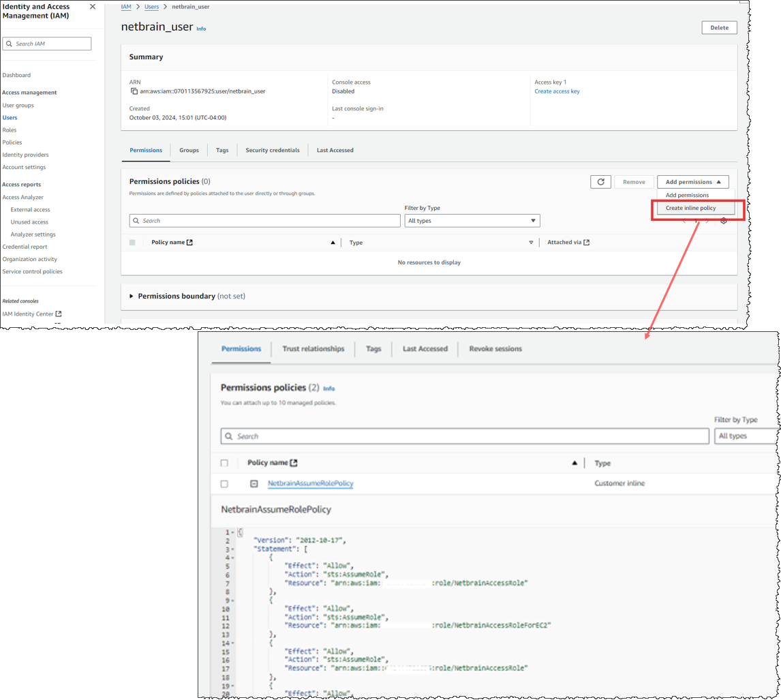
Task: Toggle select-all checkbox in user policies table
Action: click(x=132, y=243)
